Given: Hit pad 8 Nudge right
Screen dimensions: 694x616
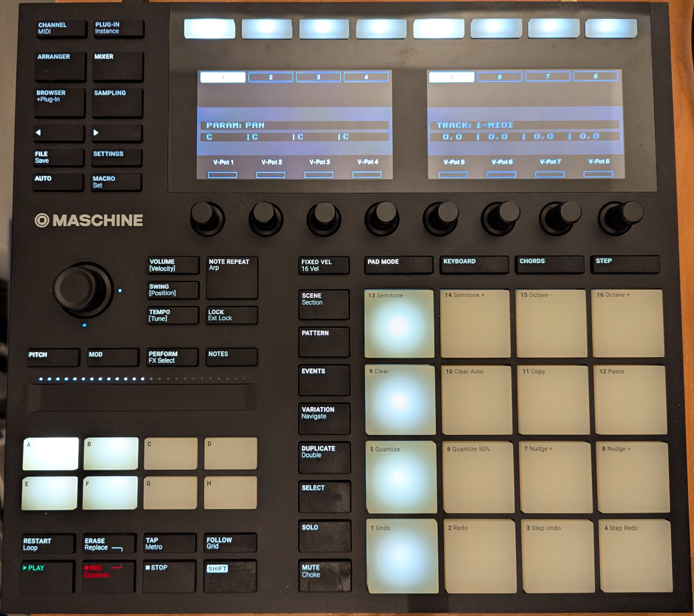Looking at the screenshot, I should 634,477.
